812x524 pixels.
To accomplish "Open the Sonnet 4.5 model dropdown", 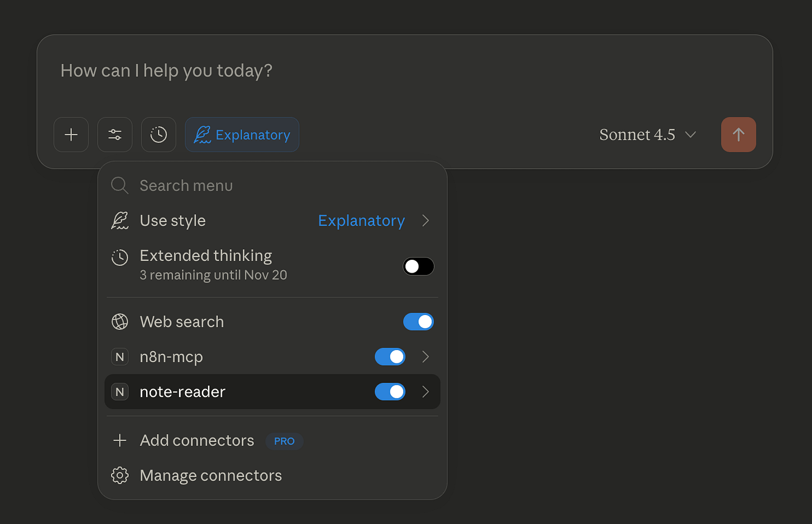I will pos(647,134).
